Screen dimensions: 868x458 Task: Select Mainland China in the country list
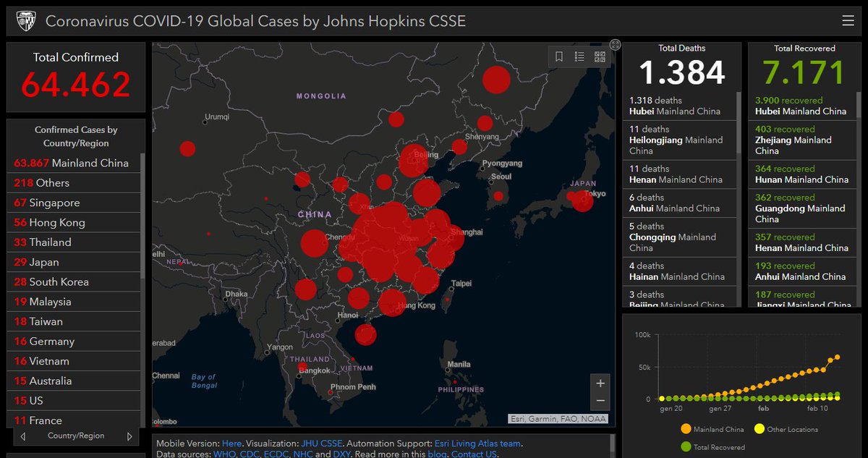click(74, 163)
